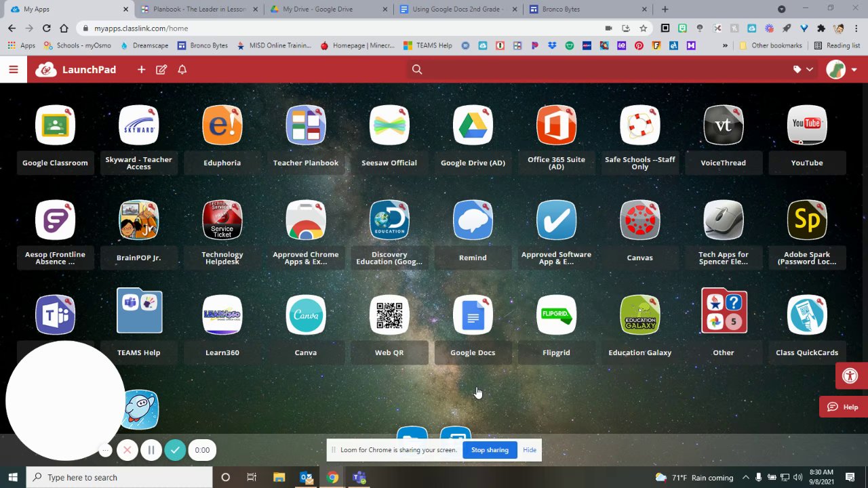The height and width of the screenshot is (488, 868).
Task: Open the LaunchPad hamburger menu
Action: 14,69
